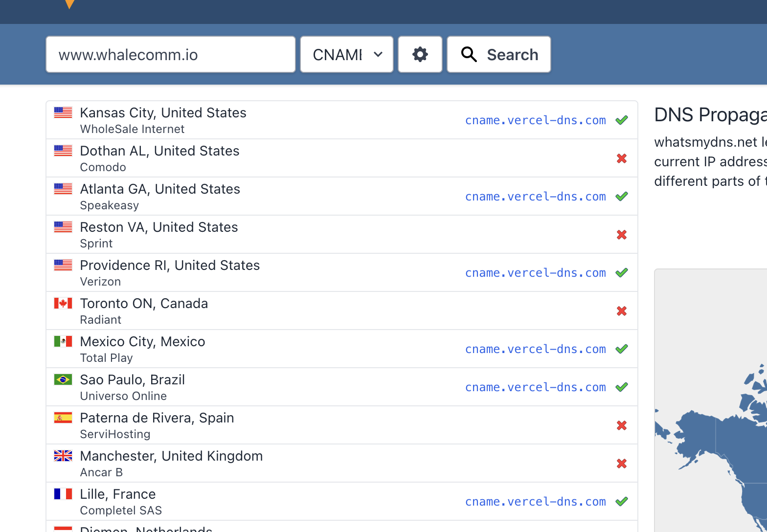Viewport: 767px width, 532px height.
Task: Open Kansas City cname.vercel-dns.com result link
Action: [x=535, y=120]
